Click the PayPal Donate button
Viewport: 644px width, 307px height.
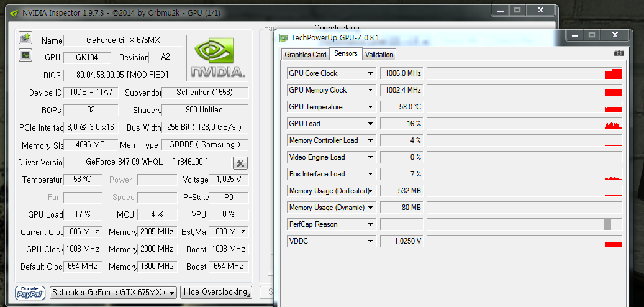tap(30, 292)
